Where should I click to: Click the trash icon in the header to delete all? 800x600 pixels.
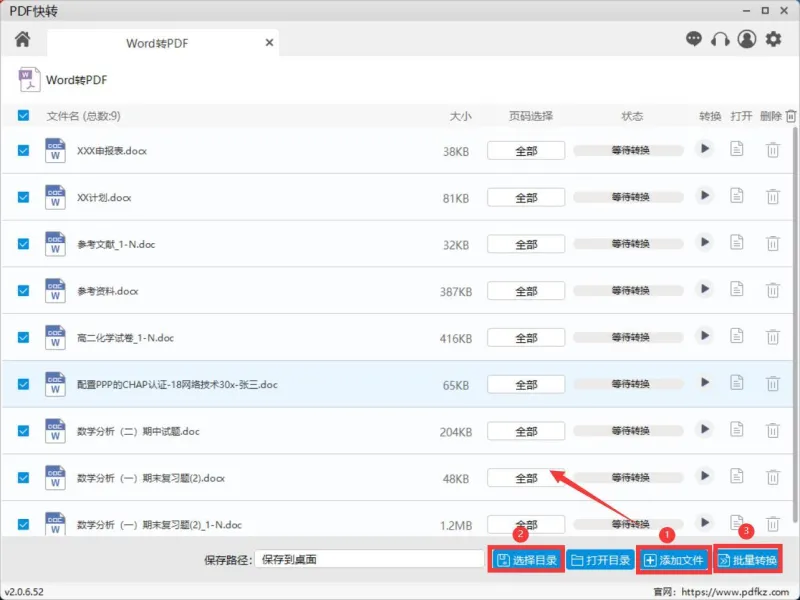790,116
